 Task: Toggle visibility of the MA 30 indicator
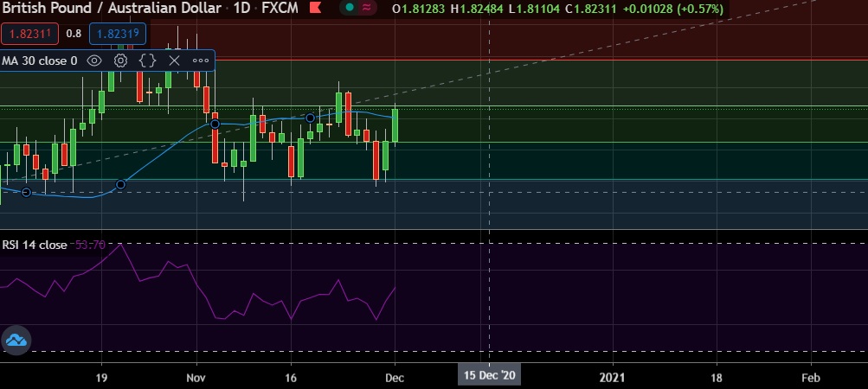(x=94, y=61)
